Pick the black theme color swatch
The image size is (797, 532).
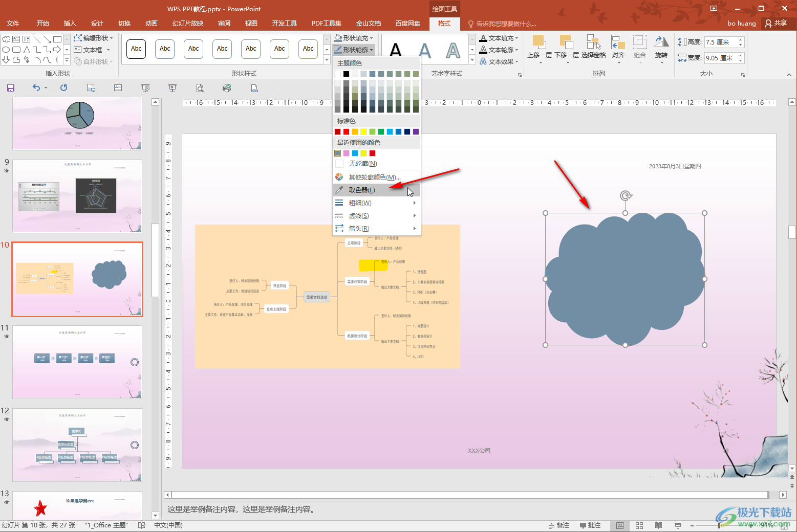coord(346,74)
